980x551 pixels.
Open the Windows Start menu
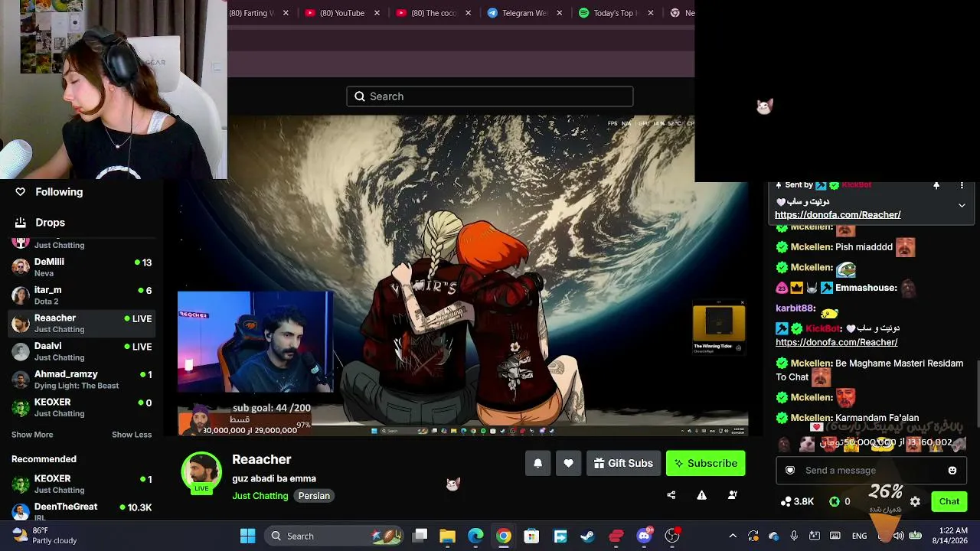[x=248, y=536]
